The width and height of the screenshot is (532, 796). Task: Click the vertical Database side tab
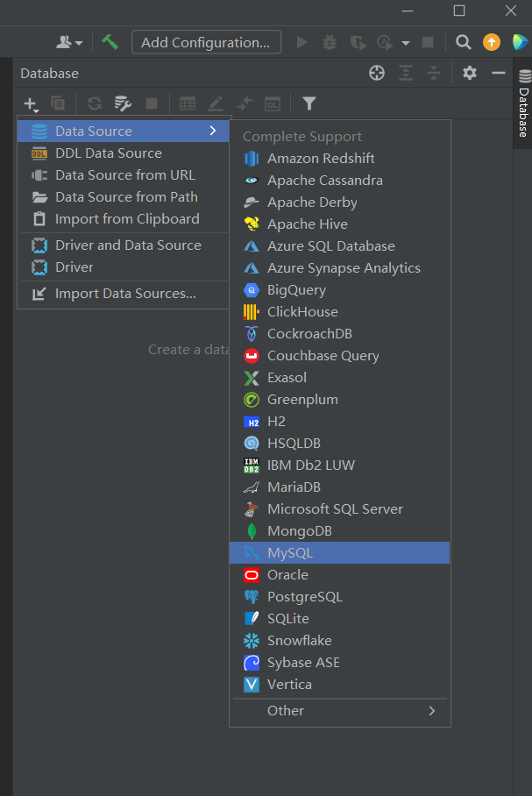[x=524, y=103]
